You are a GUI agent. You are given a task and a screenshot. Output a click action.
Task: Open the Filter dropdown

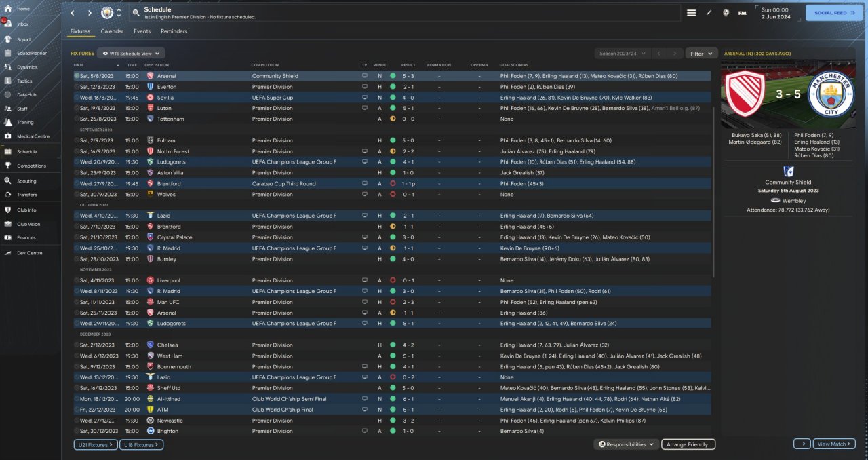(701, 53)
